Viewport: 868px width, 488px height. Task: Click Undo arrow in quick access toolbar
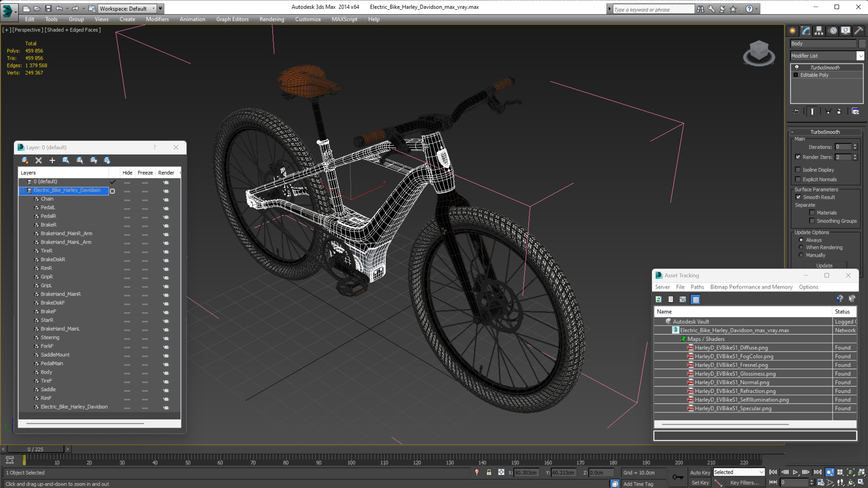[59, 9]
